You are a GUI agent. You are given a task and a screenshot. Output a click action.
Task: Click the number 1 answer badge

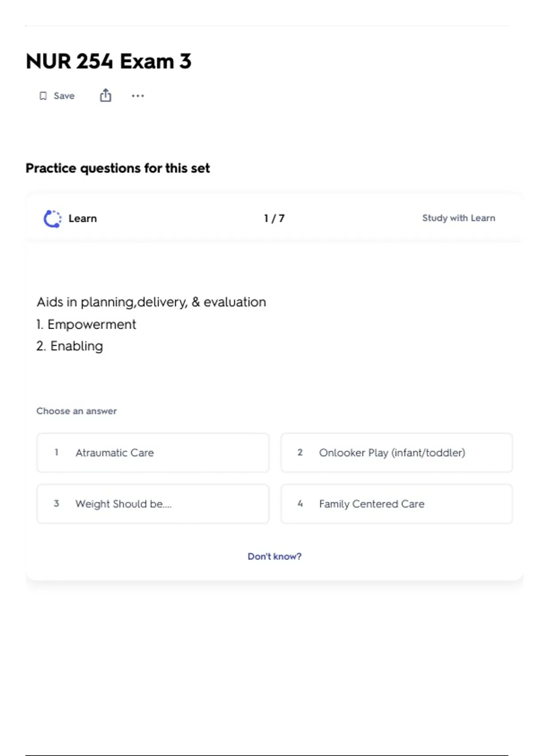(57, 452)
